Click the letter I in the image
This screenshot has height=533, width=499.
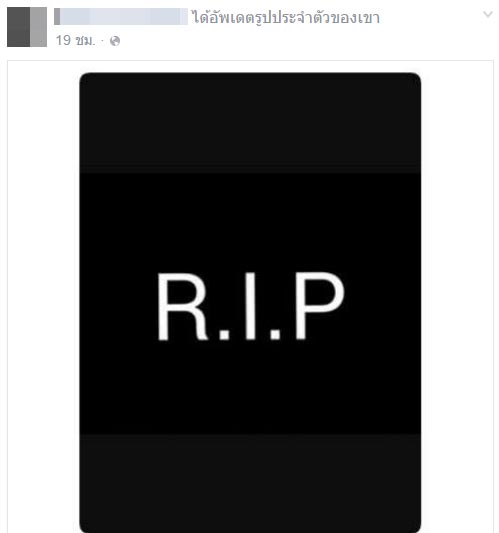click(251, 306)
